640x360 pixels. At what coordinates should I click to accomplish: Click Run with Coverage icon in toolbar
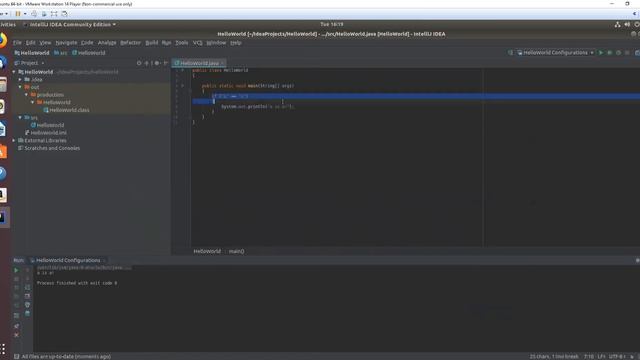pyautogui.click(x=618, y=53)
